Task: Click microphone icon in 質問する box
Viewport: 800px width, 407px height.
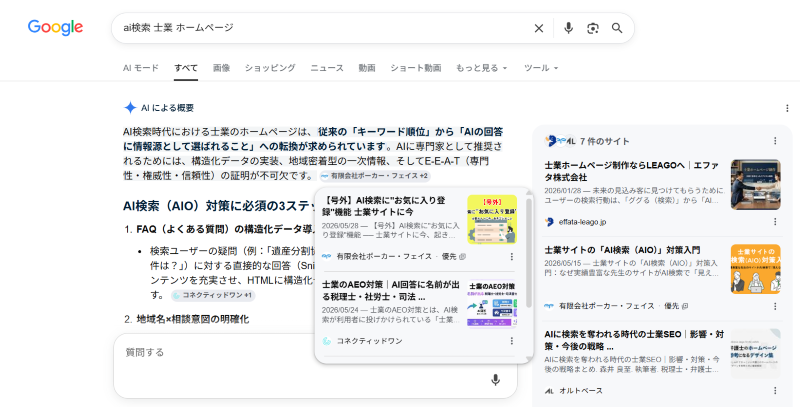Action: tap(495, 380)
